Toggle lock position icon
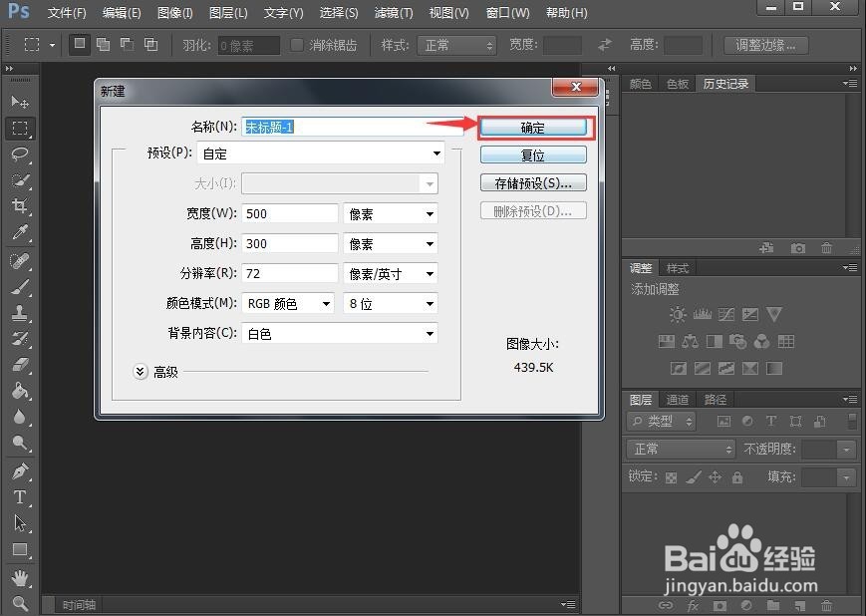 (x=715, y=476)
